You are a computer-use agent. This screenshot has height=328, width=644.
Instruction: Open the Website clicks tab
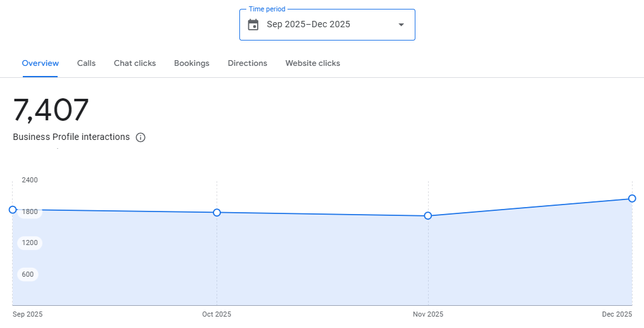pos(313,63)
